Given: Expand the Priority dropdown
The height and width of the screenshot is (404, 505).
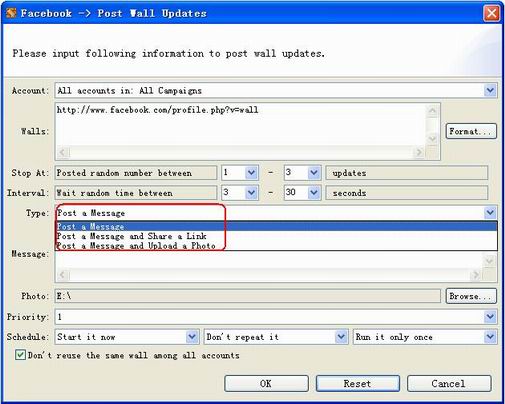Looking at the screenshot, I should [490, 317].
